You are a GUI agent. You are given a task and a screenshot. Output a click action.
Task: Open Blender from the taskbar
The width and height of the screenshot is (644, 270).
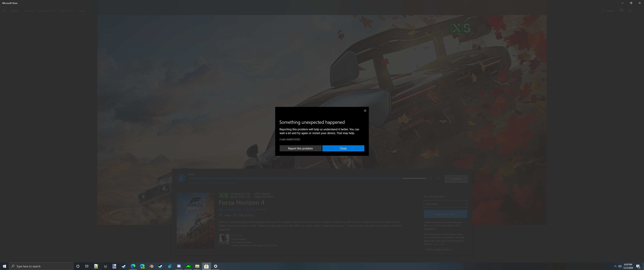point(151,266)
